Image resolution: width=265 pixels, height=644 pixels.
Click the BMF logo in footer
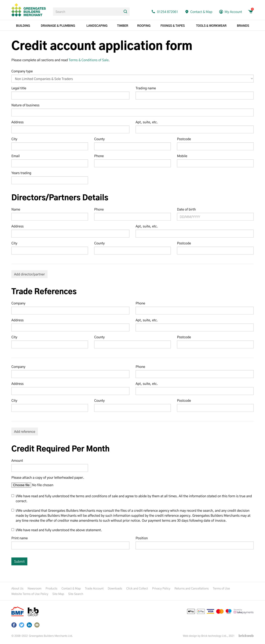pyautogui.click(x=17, y=611)
